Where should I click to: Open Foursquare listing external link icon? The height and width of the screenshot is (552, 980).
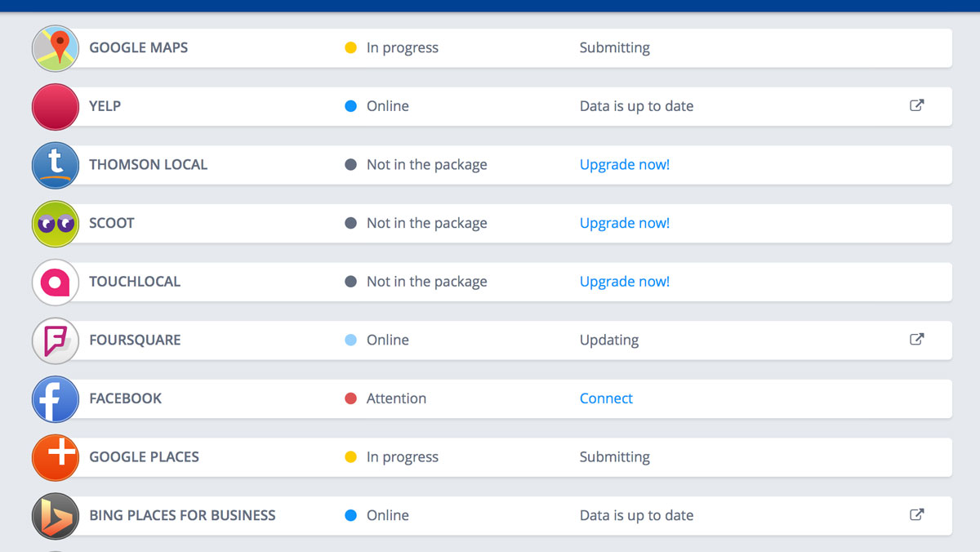pos(917,339)
